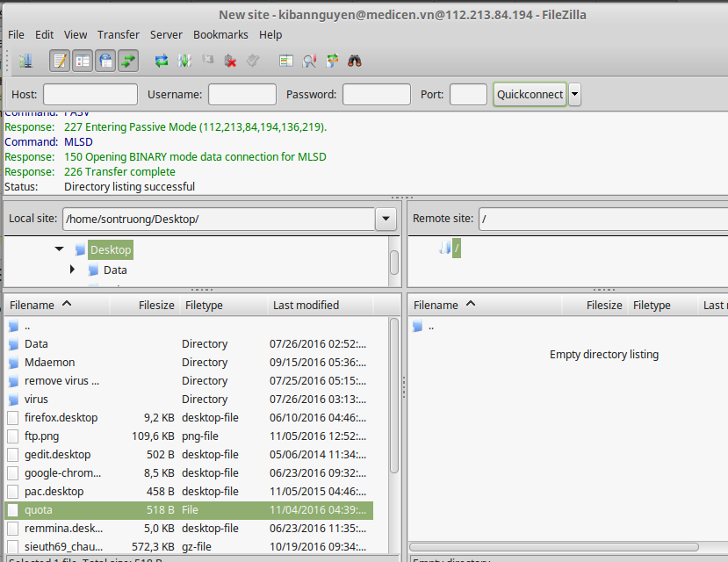Toggle the local directory tree display
Viewport: 728px width, 562px height.
(83, 61)
